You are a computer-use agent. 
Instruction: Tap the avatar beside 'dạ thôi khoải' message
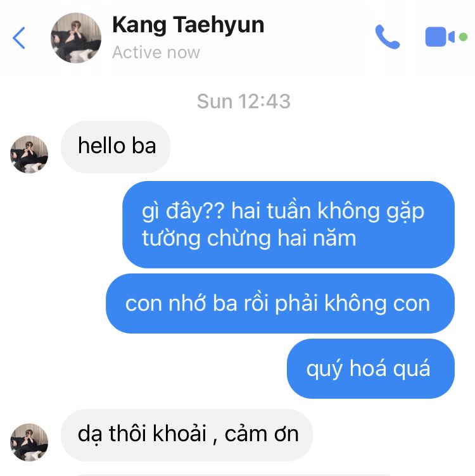(29, 442)
